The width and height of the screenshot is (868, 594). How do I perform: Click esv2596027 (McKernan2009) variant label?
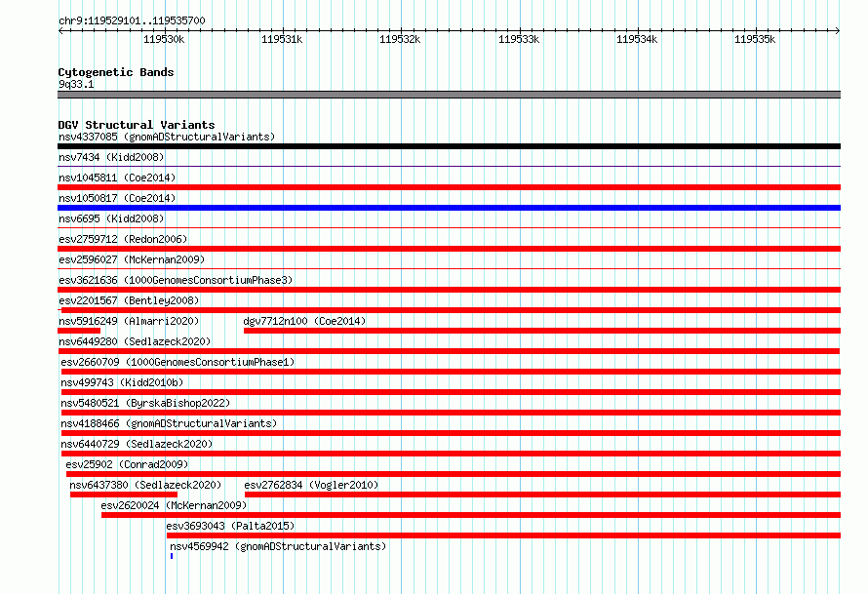132,259
